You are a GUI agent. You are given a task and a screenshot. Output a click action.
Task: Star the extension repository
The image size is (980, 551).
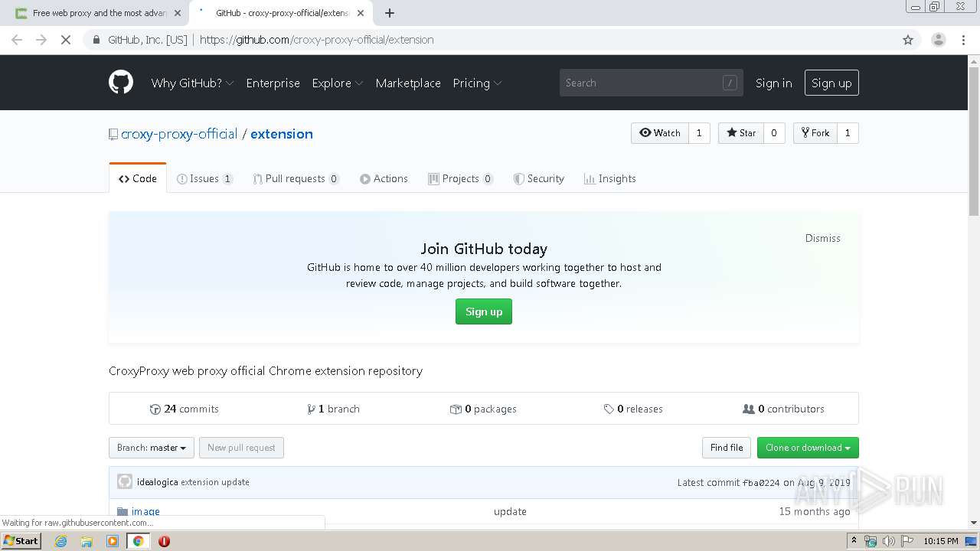pos(741,133)
